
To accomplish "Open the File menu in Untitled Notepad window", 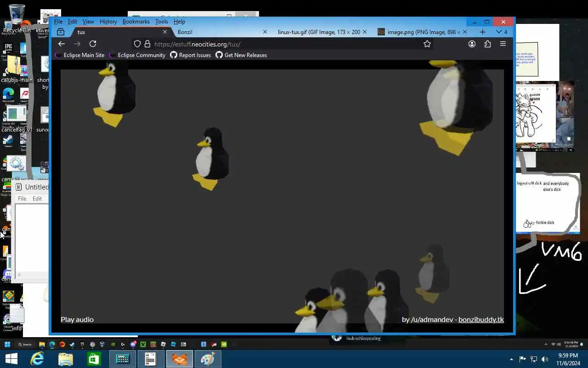I will tap(22, 199).
